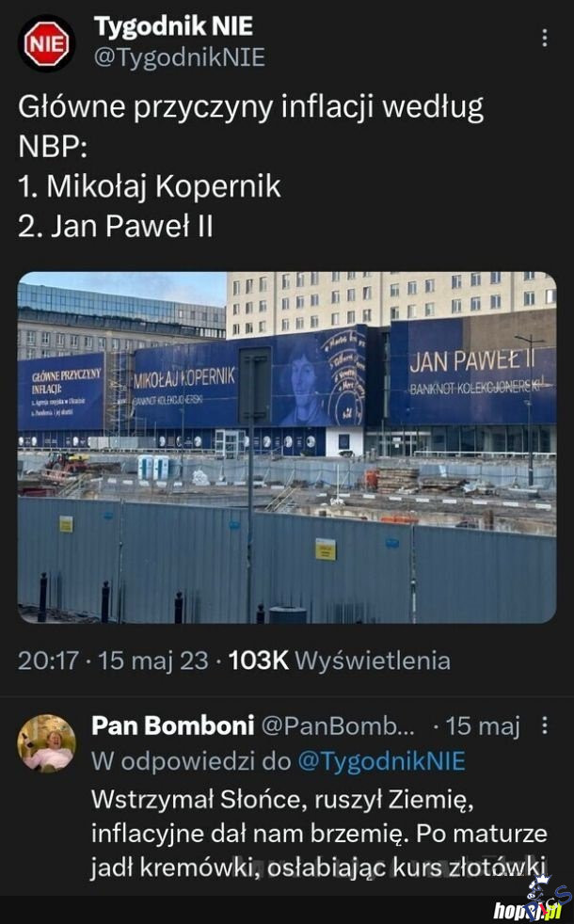Screen dimensions: 574x924
Task: Click the Tygodnik NIE display name
Action: (173, 26)
